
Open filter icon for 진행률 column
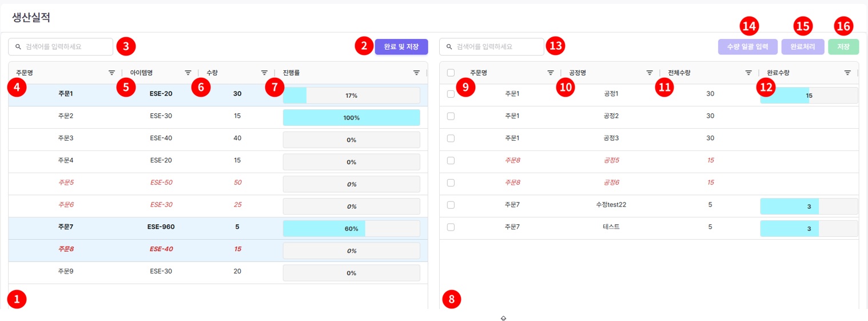pos(417,73)
